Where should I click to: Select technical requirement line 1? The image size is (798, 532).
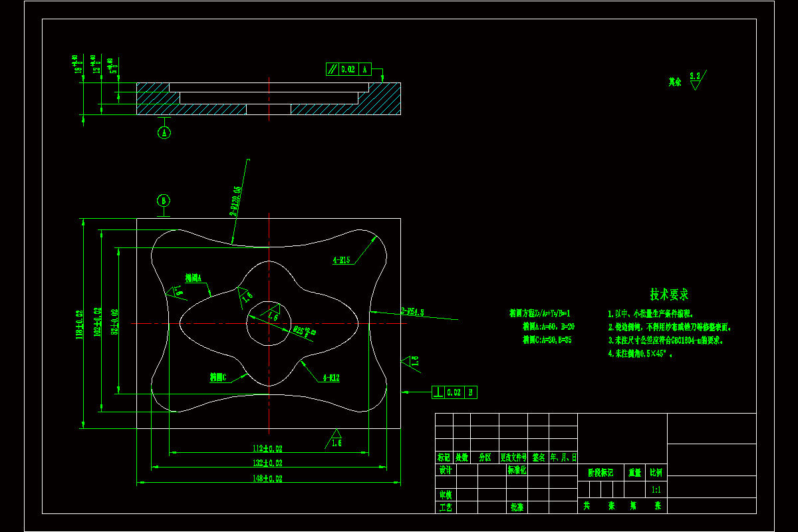[650, 313]
